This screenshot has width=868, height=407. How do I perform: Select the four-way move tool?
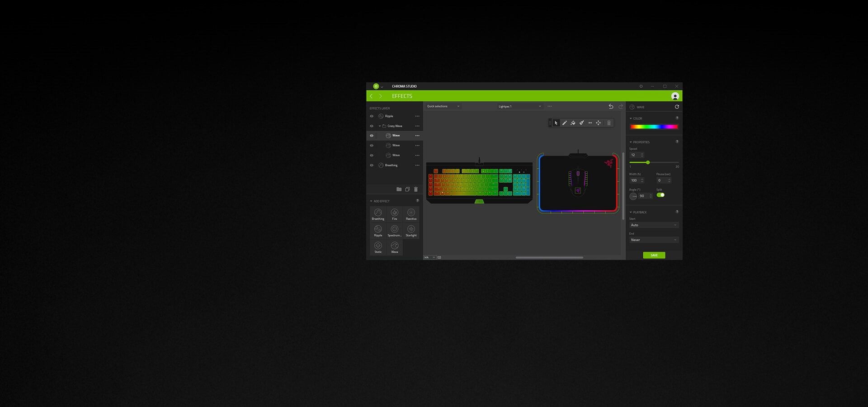pos(599,123)
